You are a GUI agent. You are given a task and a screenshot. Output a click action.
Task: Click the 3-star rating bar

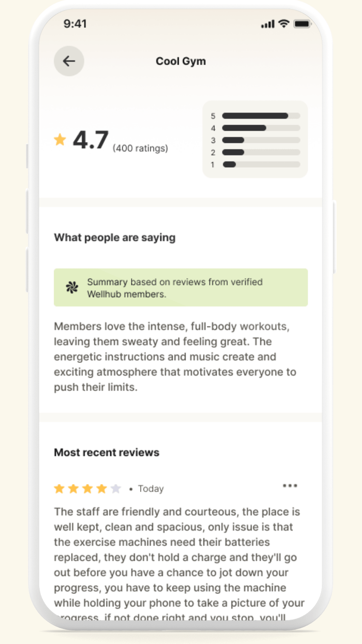tap(261, 140)
